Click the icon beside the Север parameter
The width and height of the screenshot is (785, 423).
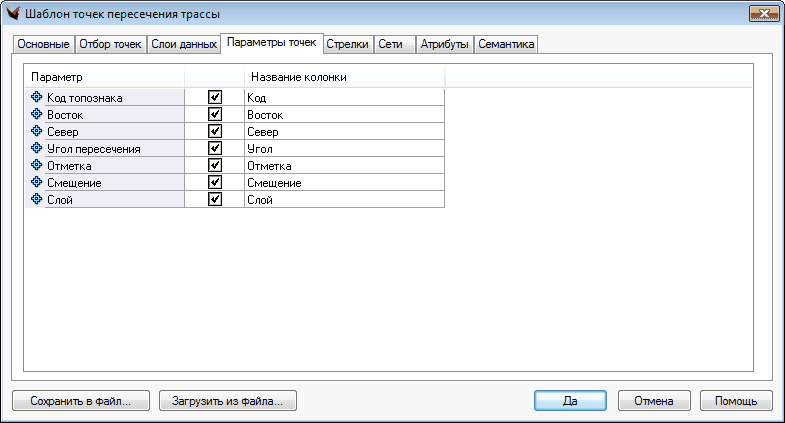click(x=38, y=131)
